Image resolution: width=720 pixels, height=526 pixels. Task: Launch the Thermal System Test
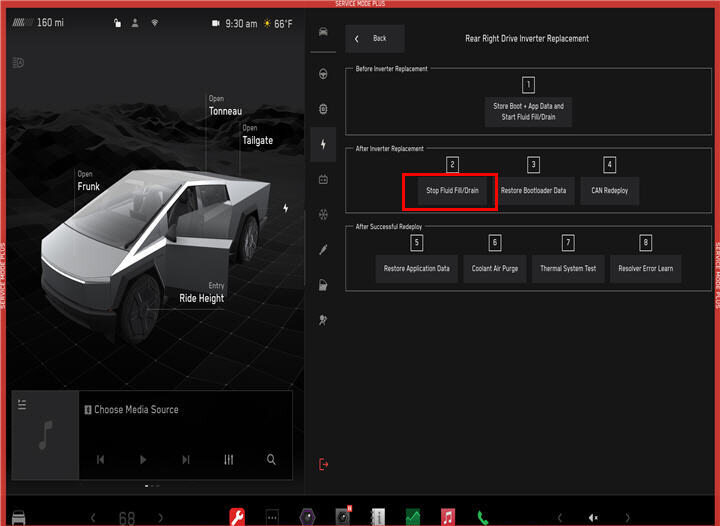click(568, 269)
